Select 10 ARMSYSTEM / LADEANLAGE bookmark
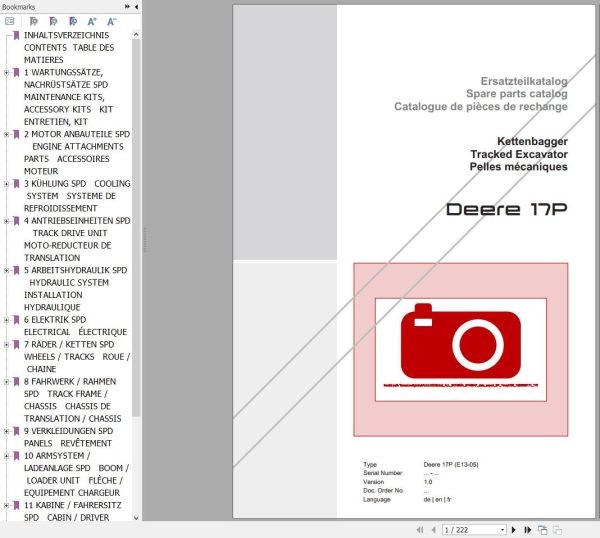This screenshot has width=600, height=538. coord(76,474)
